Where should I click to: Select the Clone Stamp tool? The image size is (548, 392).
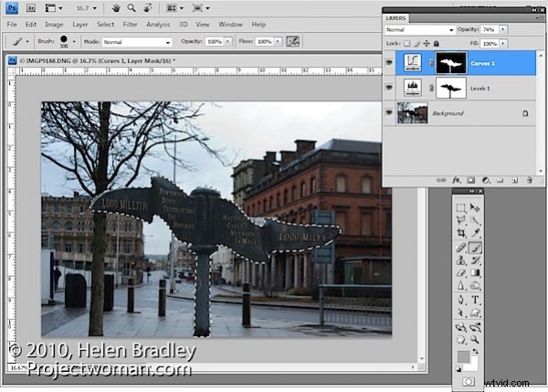pyautogui.click(x=461, y=260)
